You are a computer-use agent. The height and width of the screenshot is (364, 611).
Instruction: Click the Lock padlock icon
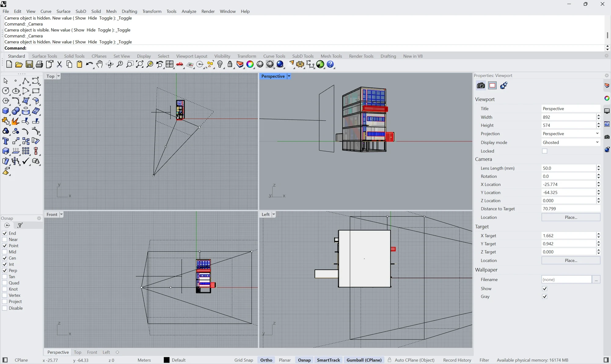coord(230,64)
